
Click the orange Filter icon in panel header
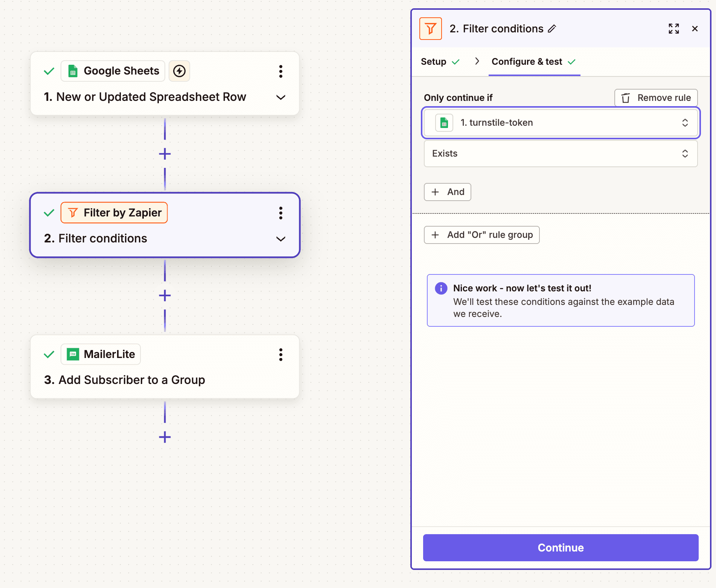pyautogui.click(x=431, y=29)
